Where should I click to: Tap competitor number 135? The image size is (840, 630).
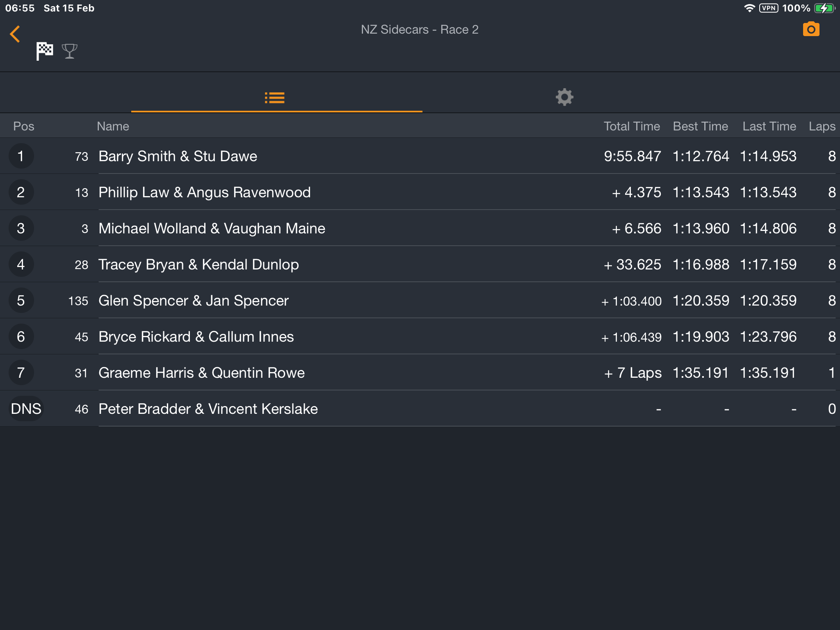pyautogui.click(x=78, y=301)
